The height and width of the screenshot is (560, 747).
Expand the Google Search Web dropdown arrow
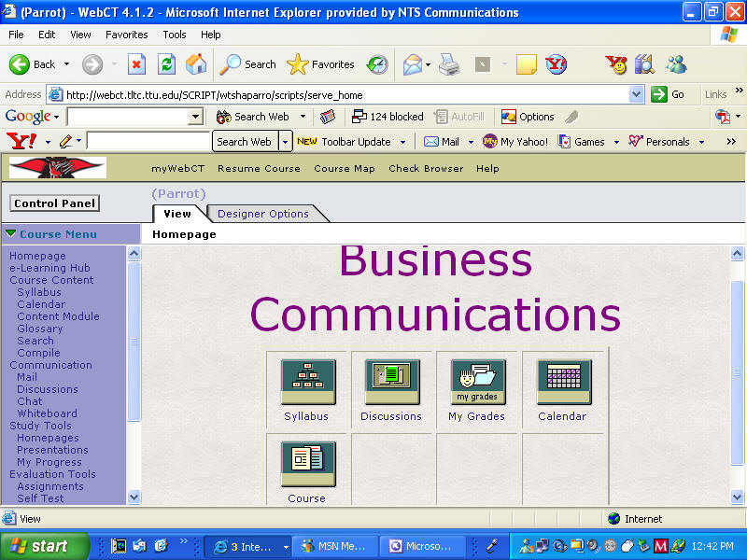(303, 117)
